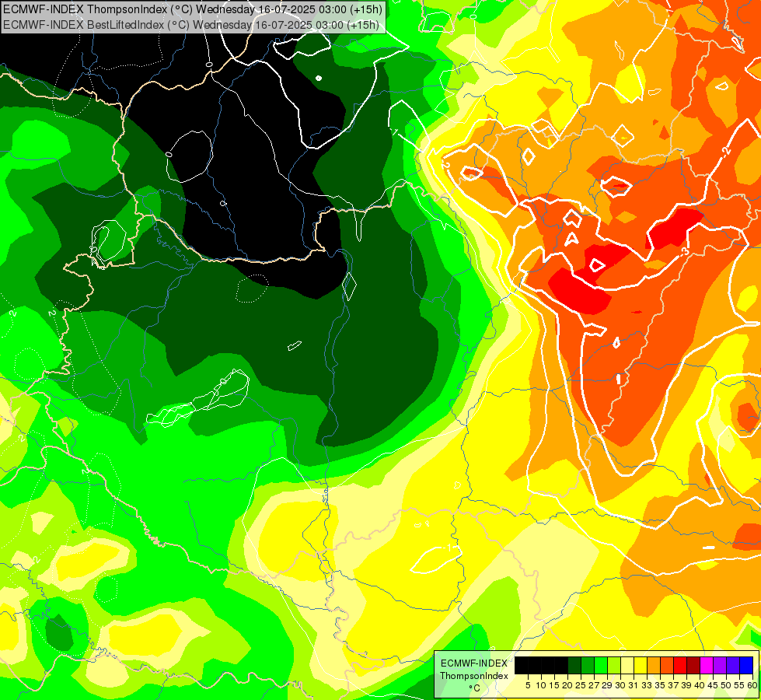This screenshot has width=761, height=700.
Task: Click the legend tick value 31
Action: (x=634, y=685)
